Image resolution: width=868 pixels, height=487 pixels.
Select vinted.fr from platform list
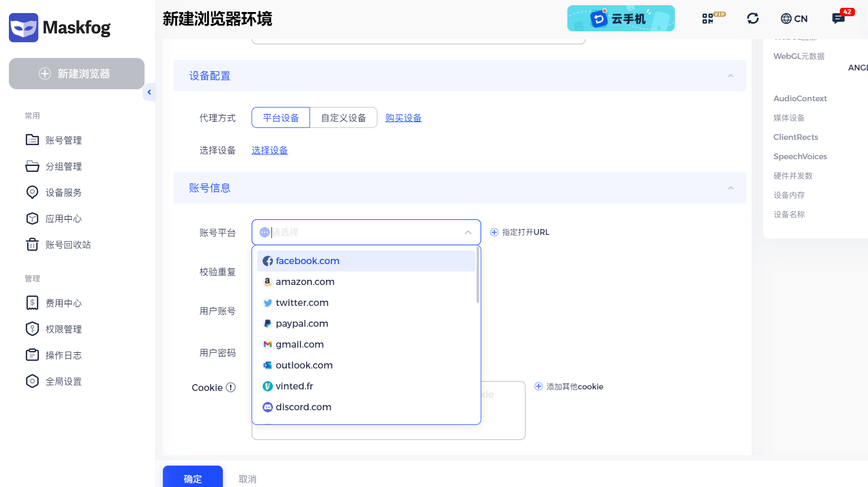tap(366, 386)
